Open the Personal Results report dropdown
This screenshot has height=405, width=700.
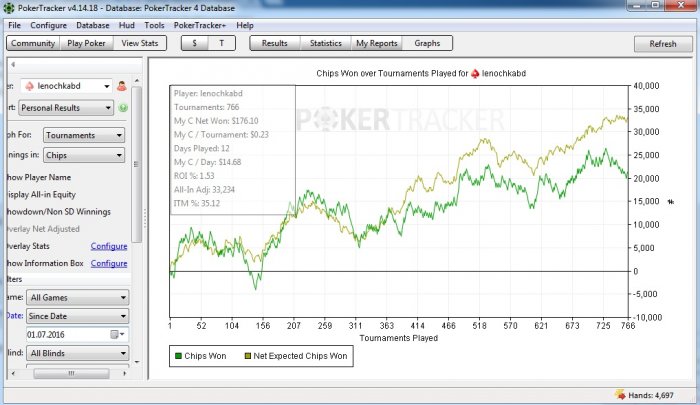click(66, 108)
